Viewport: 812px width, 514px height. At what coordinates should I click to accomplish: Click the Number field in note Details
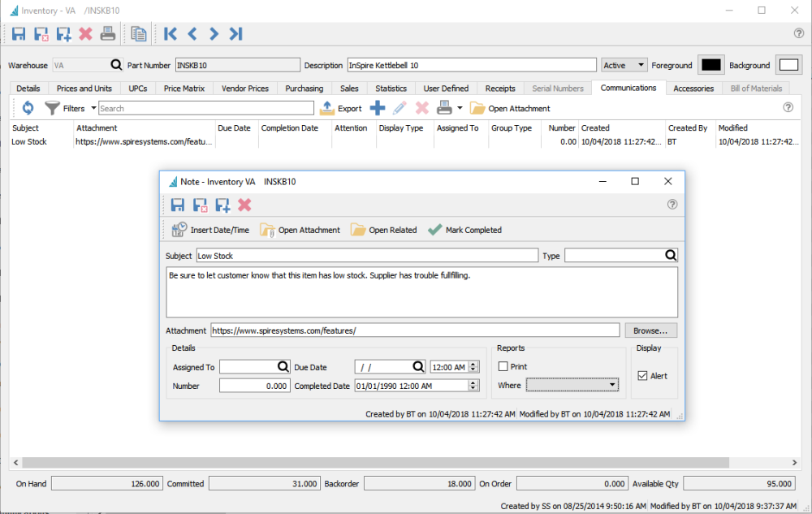coord(254,386)
